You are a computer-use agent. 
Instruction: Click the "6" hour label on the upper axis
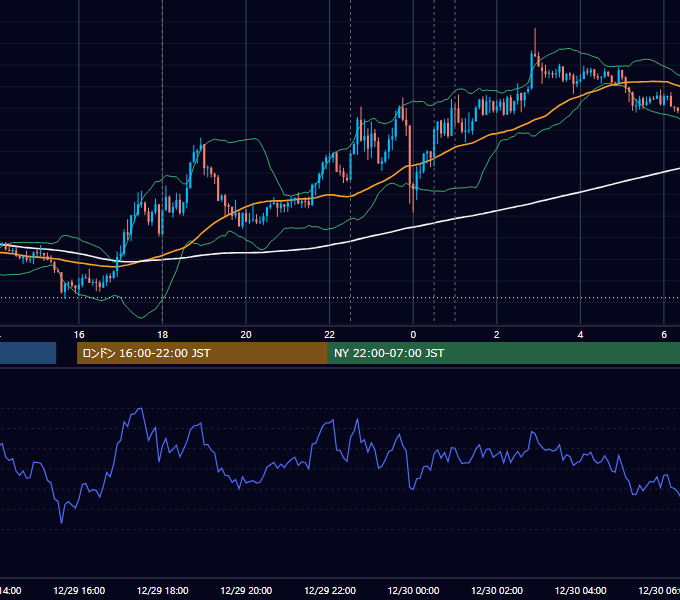click(x=664, y=335)
